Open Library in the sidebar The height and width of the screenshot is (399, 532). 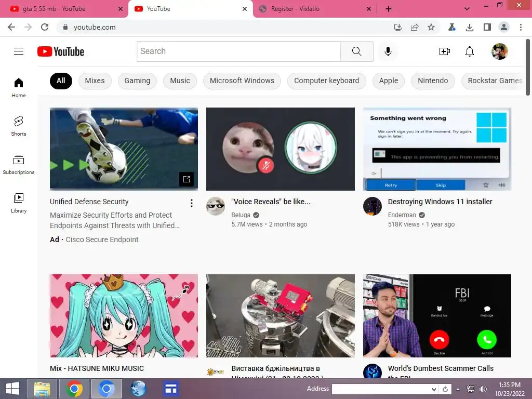(x=19, y=203)
